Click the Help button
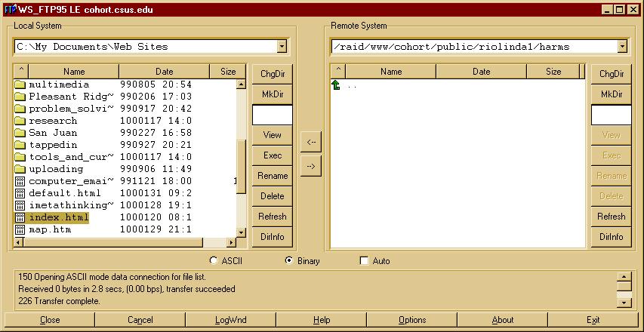The height and width of the screenshot is (332, 644). [321, 320]
